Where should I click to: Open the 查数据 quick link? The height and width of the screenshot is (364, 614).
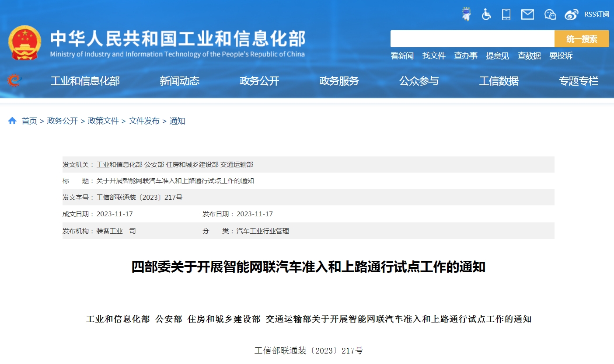coord(529,56)
